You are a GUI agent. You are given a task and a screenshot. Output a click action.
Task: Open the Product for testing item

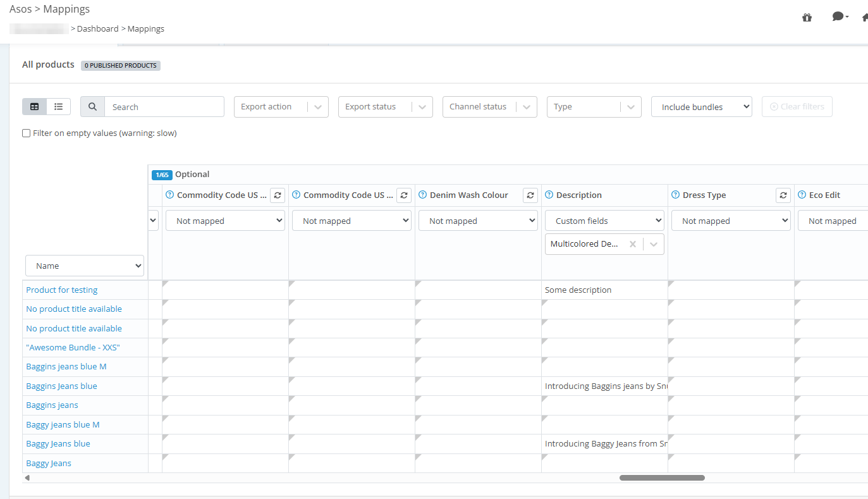pos(61,290)
